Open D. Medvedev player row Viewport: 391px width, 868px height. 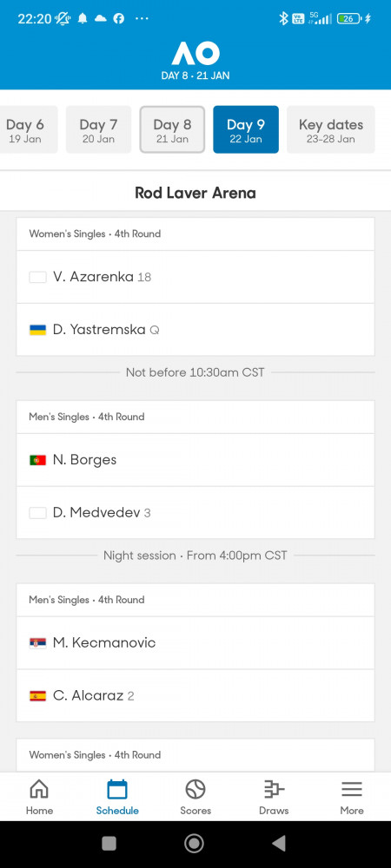tap(195, 513)
